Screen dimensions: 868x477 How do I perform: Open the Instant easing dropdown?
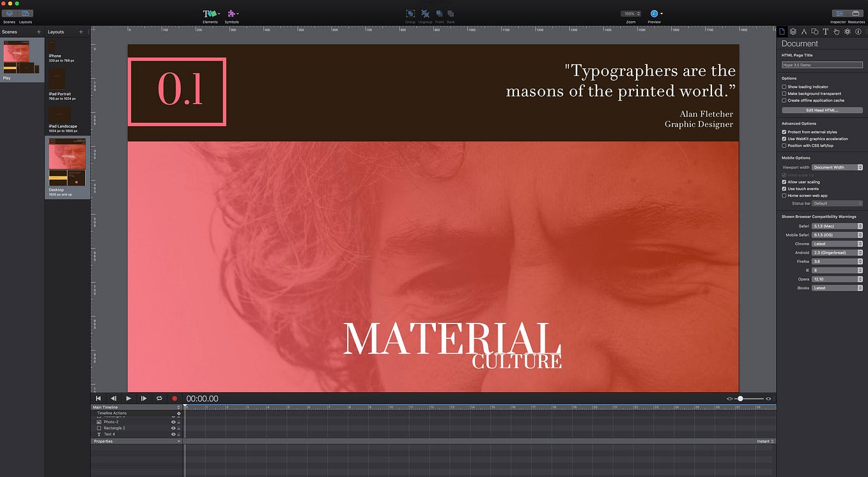765,441
